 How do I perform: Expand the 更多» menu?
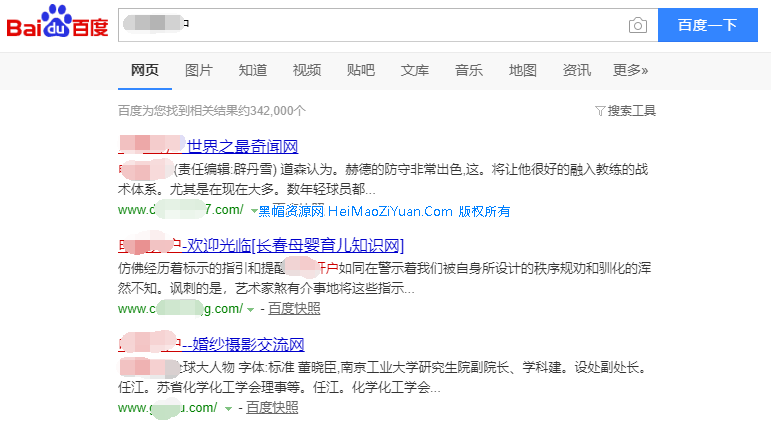click(631, 70)
